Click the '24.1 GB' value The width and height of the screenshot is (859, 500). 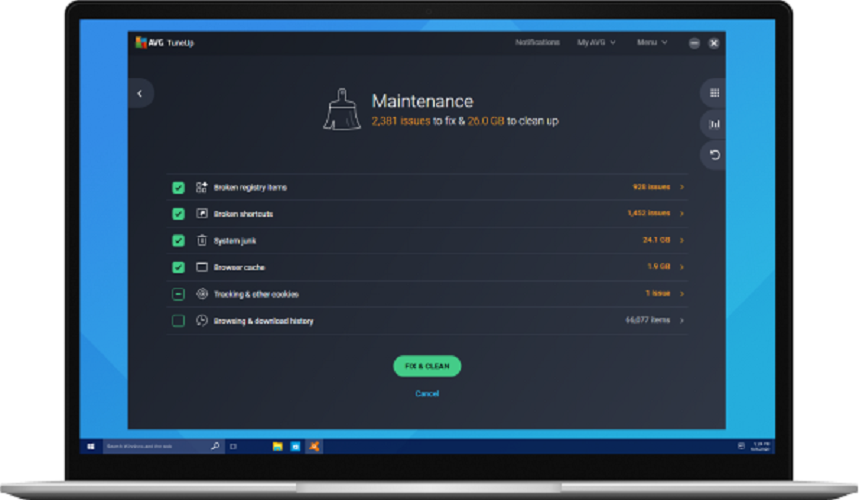656,240
